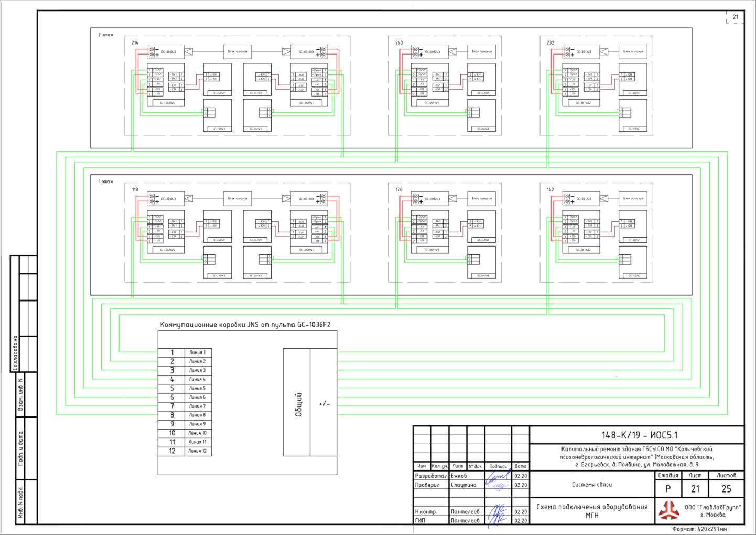Image resolution: width=756 pixels, height=535 pixels.
Task: Click the Формат: 420x297мм note
Action: click(x=700, y=529)
